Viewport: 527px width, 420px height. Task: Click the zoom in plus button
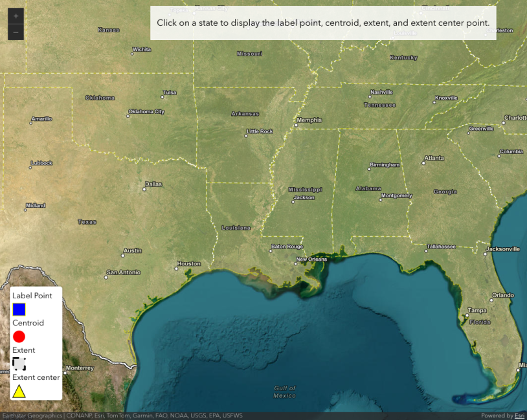tap(16, 16)
